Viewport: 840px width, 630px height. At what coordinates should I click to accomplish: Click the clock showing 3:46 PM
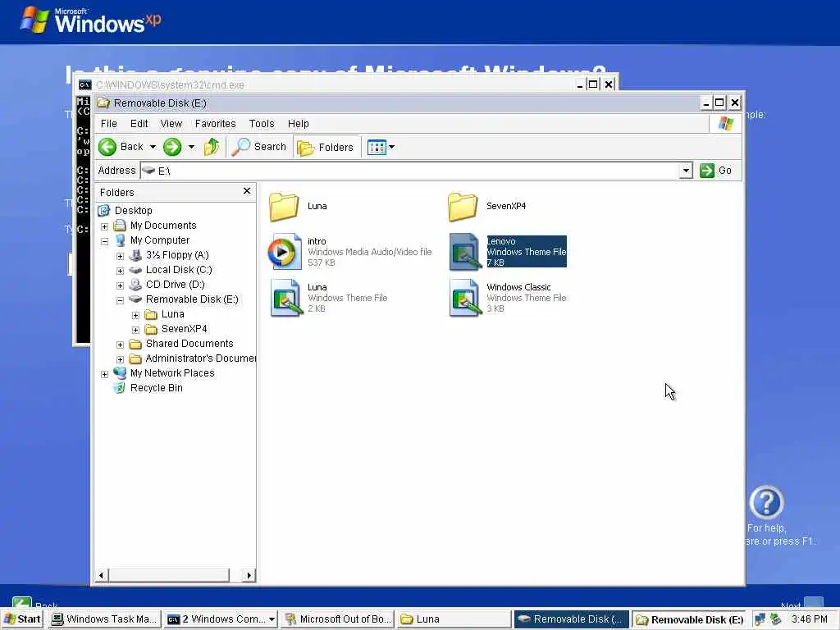pyautogui.click(x=809, y=619)
